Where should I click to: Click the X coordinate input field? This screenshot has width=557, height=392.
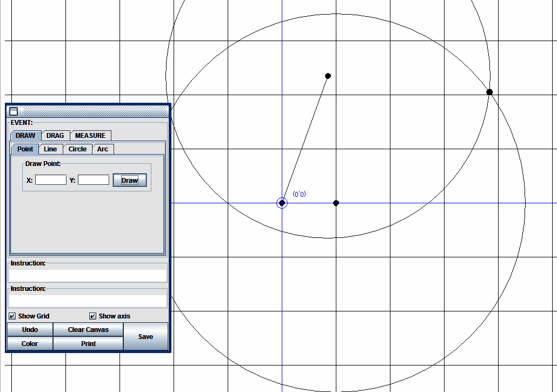(x=51, y=180)
